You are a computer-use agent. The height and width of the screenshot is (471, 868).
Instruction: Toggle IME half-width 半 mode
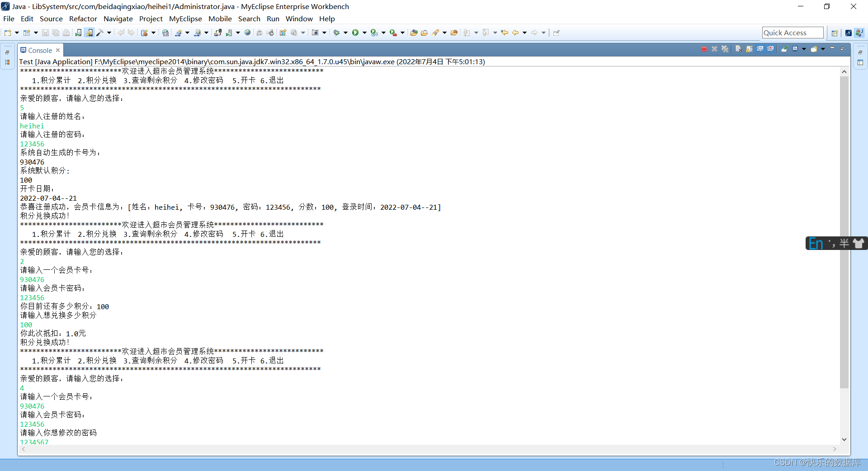click(x=844, y=243)
